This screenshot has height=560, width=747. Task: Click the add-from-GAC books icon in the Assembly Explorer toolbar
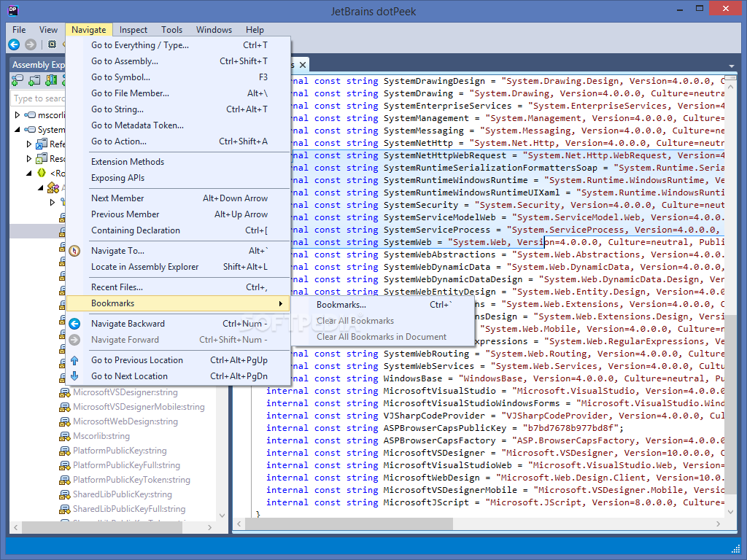click(51, 80)
